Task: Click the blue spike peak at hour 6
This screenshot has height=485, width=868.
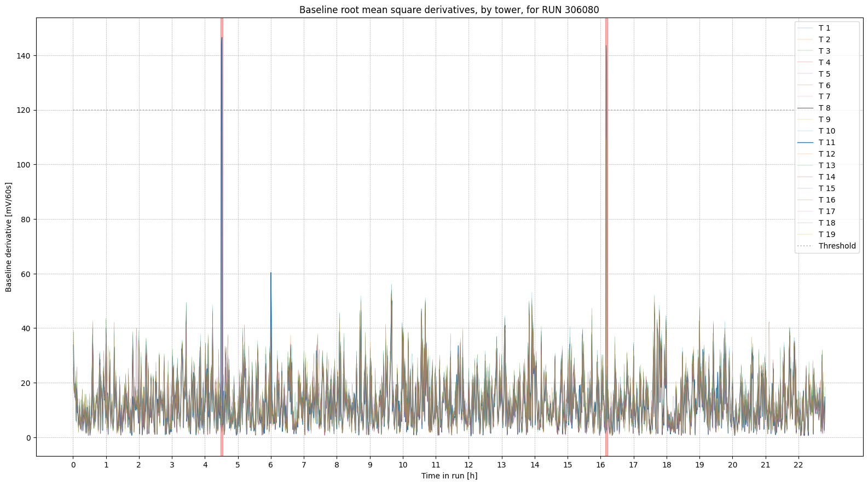Action: [271, 273]
